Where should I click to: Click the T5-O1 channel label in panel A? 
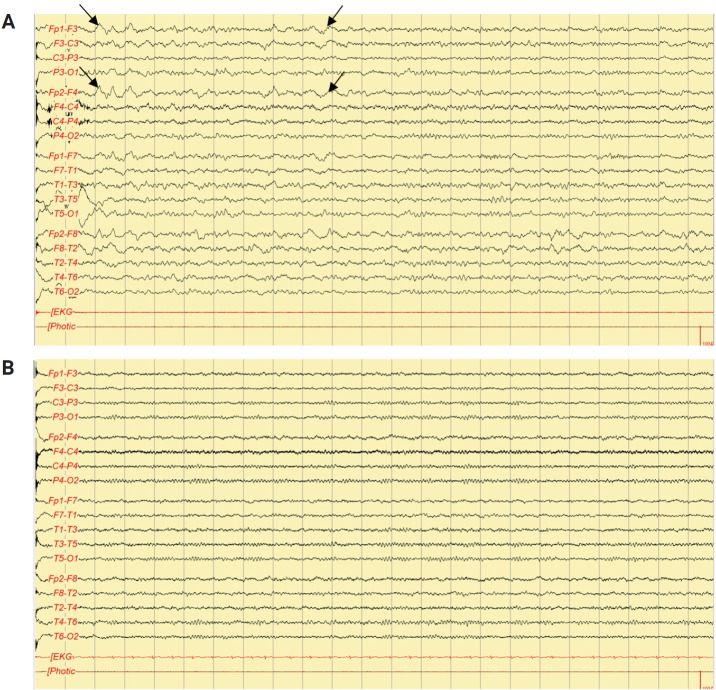point(66,213)
